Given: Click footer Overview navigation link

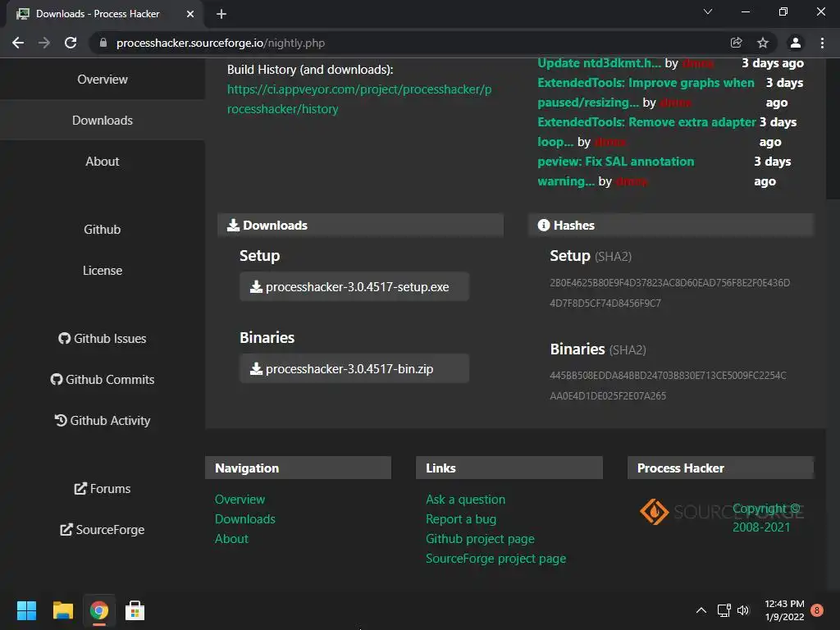Looking at the screenshot, I should click(x=240, y=500).
